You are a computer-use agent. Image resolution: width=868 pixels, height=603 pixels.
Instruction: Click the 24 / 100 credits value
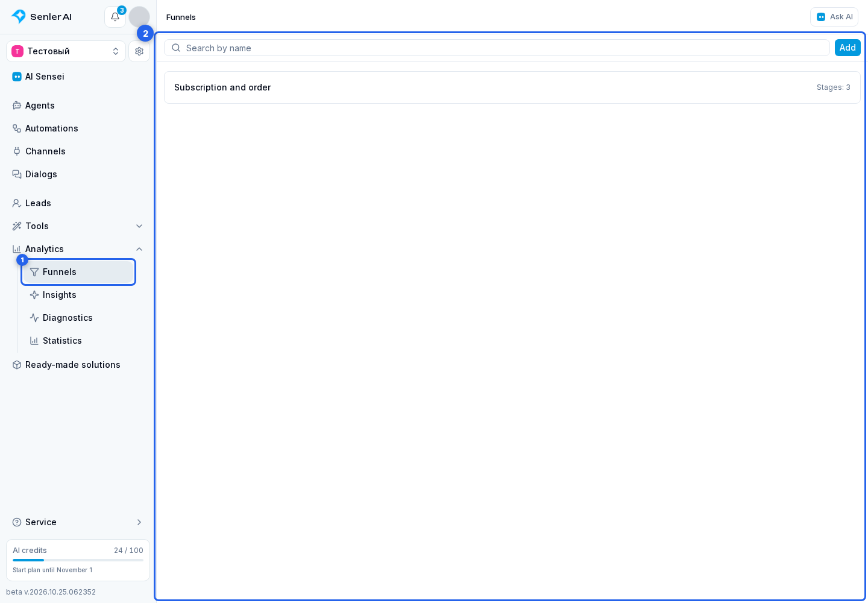point(128,551)
